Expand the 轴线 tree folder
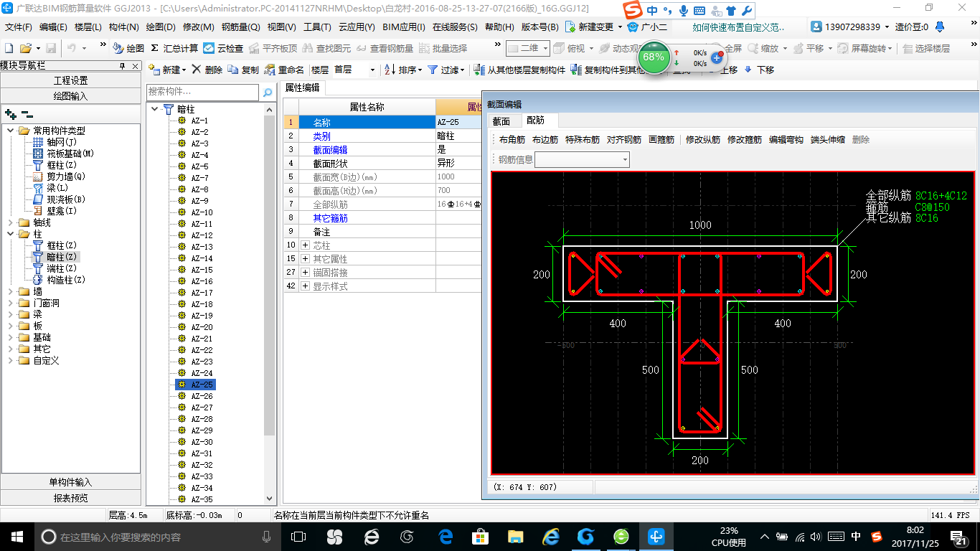Image resolution: width=980 pixels, height=551 pixels. click(x=11, y=222)
